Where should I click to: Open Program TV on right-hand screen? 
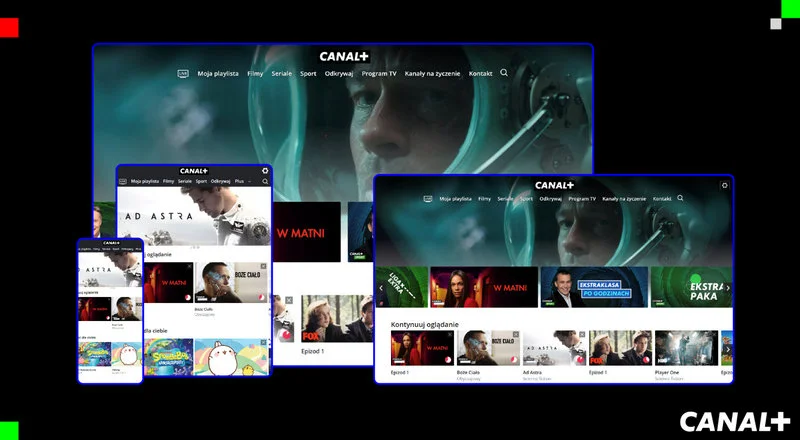click(x=582, y=199)
